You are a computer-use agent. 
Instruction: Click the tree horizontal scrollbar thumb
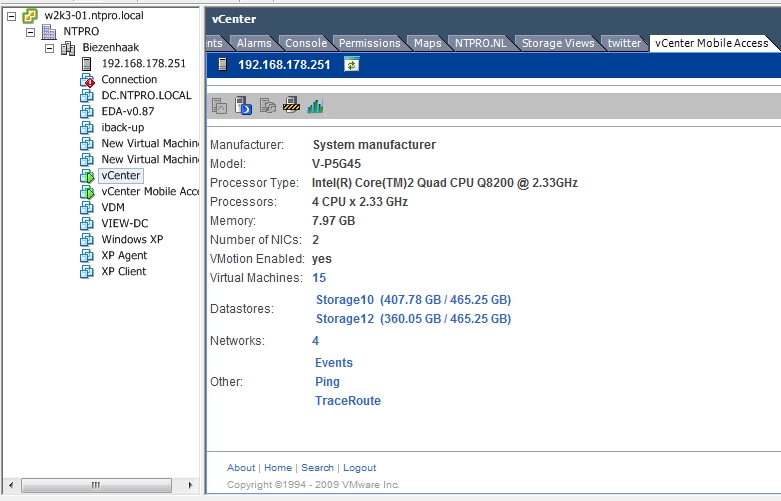coord(96,485)
